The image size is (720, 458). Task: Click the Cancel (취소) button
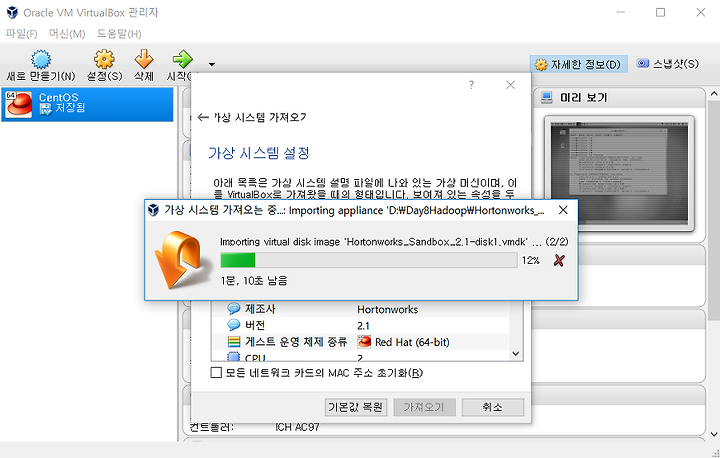493,407
